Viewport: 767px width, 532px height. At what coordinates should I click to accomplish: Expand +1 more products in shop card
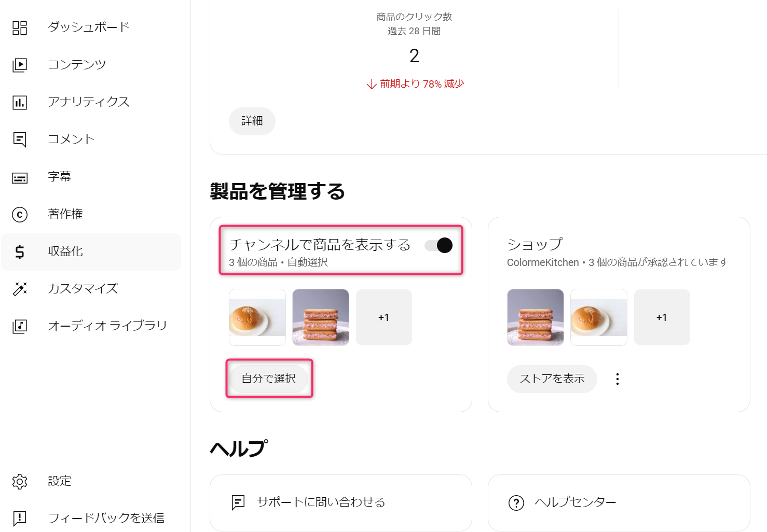point(662,317)
